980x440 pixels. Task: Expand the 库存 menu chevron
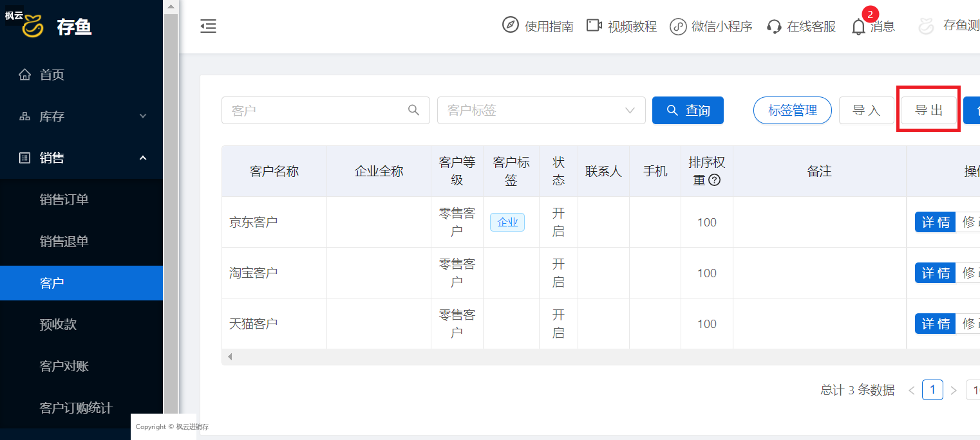(143, 116)
